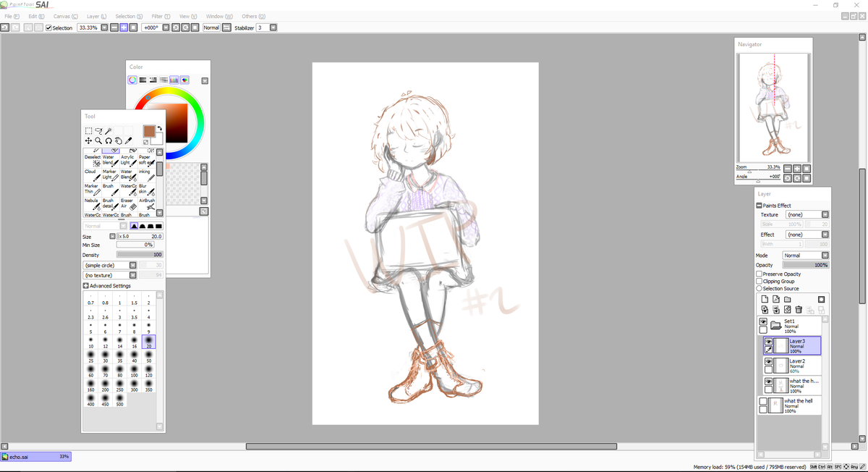Choose the Cloud brush
The width and height of the screenshot is (868, 472).
pyautogui.click(x=93, y=174)
